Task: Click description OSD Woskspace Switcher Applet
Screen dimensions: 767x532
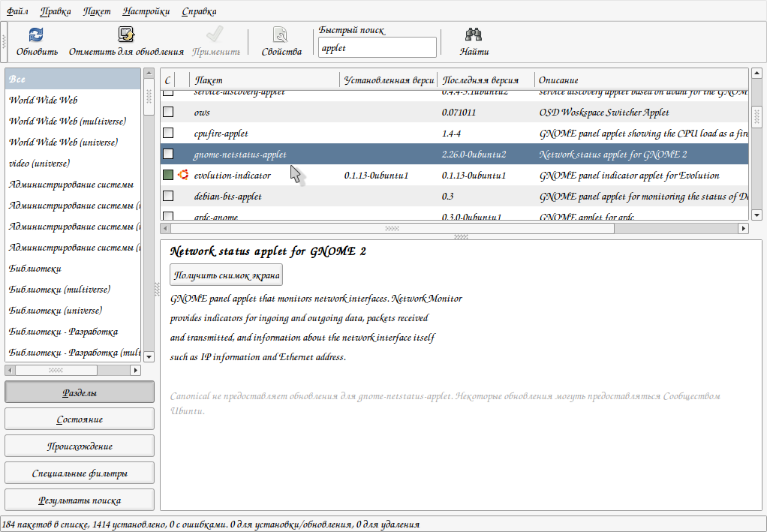Action: 604,113
